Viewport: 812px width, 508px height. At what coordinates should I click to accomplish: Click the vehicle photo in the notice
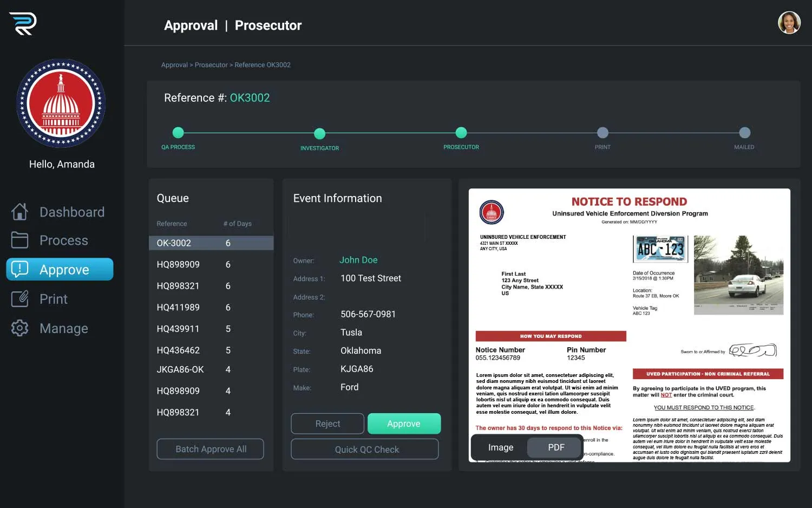coord(738,275)
